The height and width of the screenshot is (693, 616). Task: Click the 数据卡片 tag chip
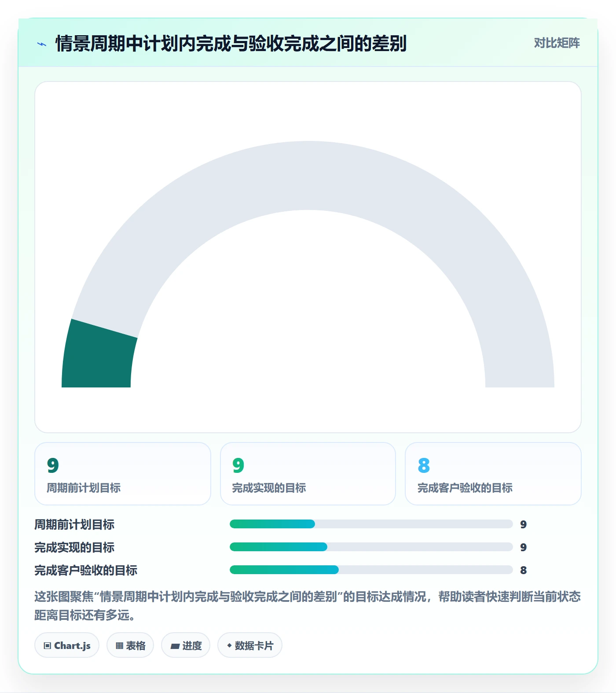coord(250,645)
